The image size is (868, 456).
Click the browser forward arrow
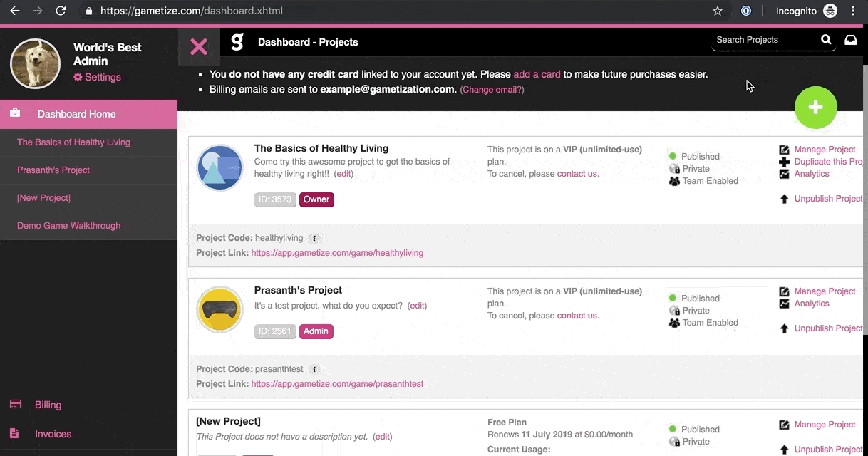point(38,11)
